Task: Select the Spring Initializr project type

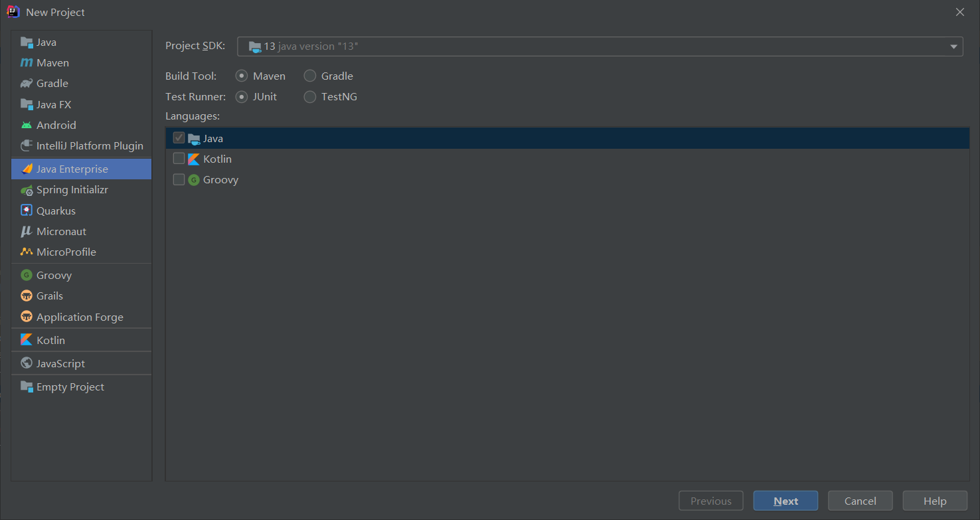Action: (72, 189)
